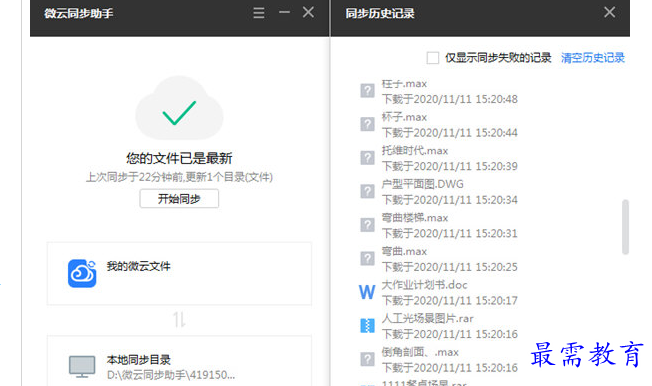Image resolution: width=652 pixels, height=386 pixels.
Task: Tick the 仅显示同步失败的记录 checkbox
Action: 432,58
